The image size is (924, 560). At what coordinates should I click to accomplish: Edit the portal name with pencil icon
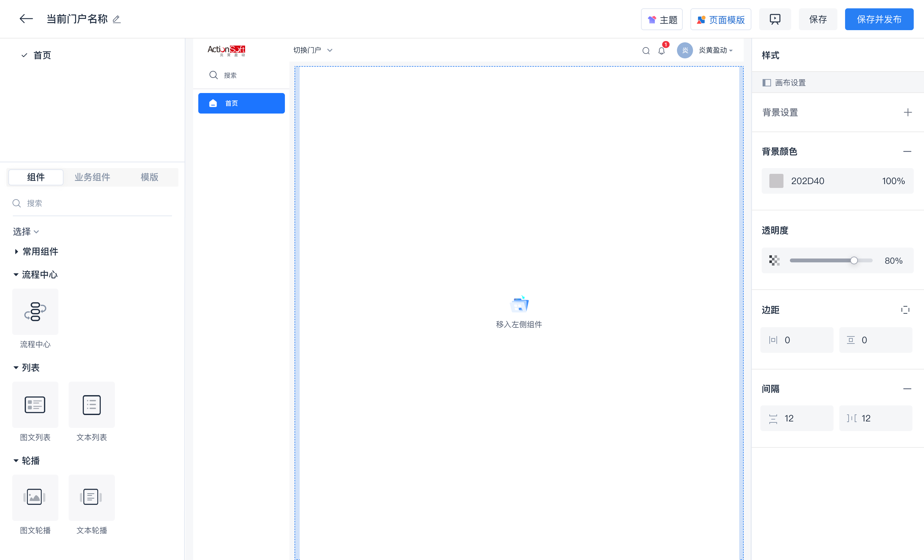[x=117, y=19]
